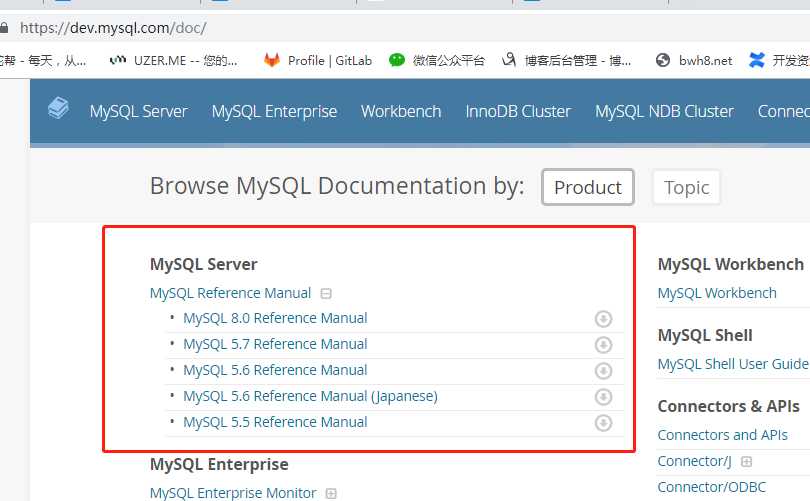This screenshot has width=810, height=501.
Task: Open MySQL Workbench documentation link
Action: coord(717,293)
